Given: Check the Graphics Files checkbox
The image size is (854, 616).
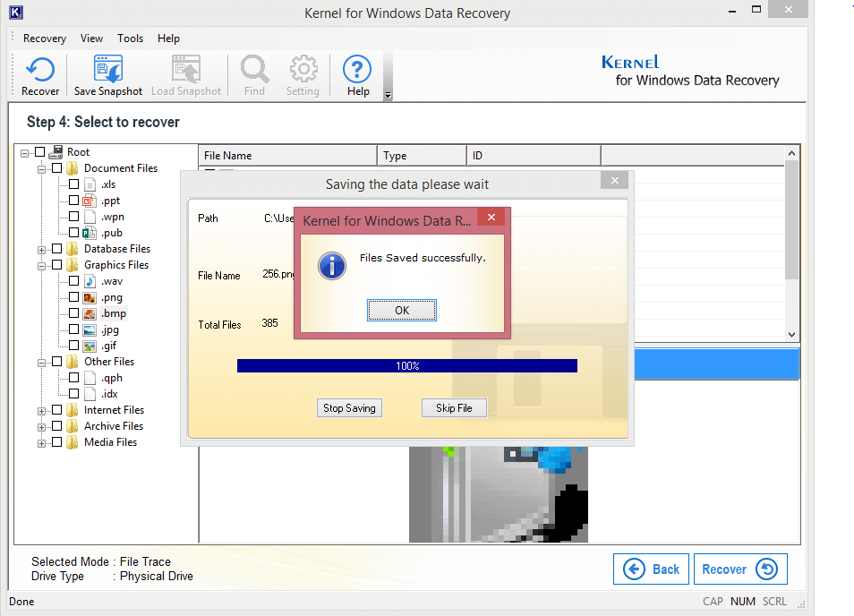Looking at the screenshot, I should tap(56, 265).
